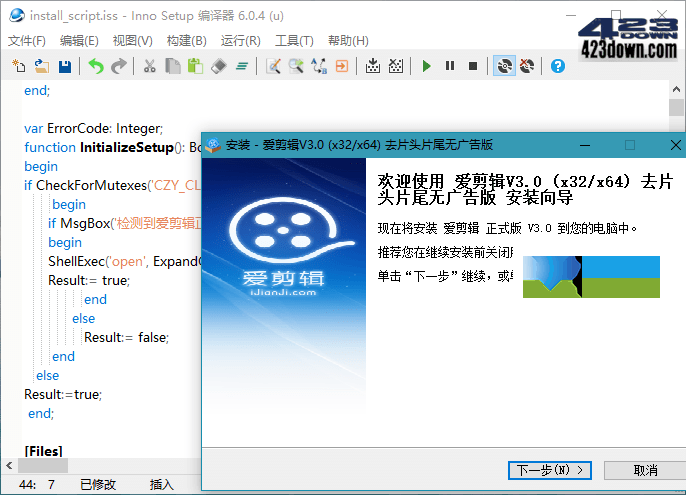This screenshot has width=686, height=495.
Task: Click the '44: 7' cursor position in status bar
Action: pos(37,484)
